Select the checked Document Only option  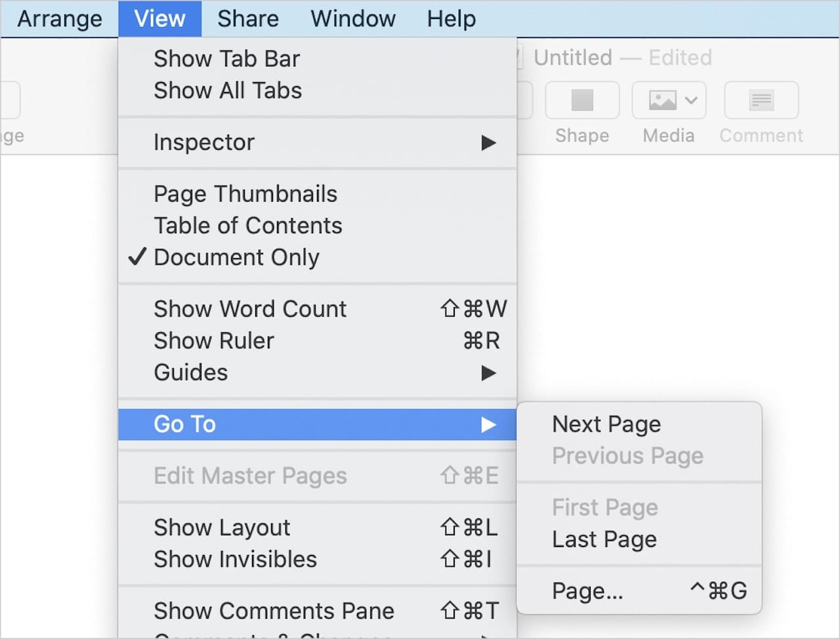[x=236, y=257]
